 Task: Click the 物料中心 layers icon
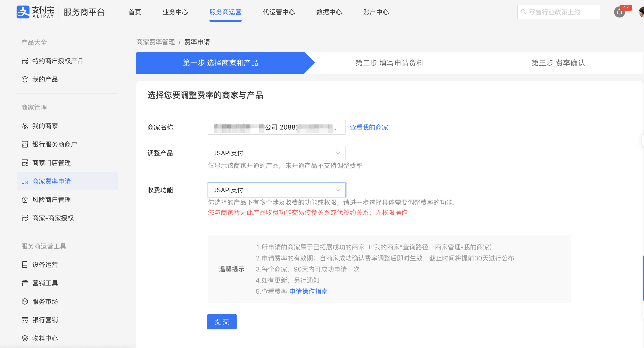(x=25, y=338)
